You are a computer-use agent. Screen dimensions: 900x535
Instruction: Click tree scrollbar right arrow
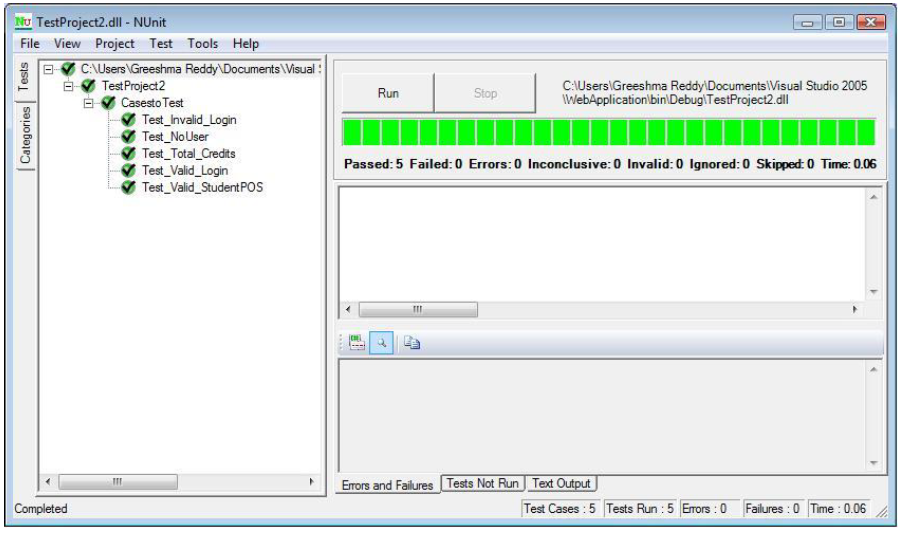click(x=312, y=482)
